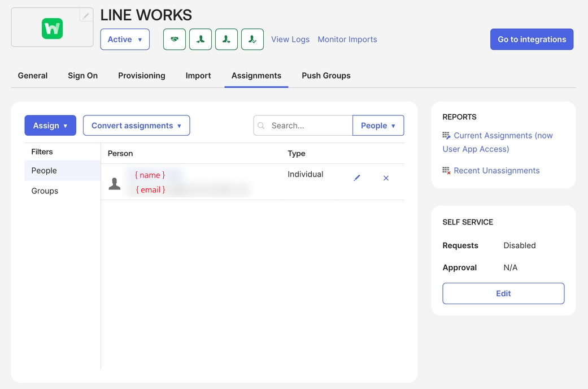The image size is (588, 389).
Task: Click the LINE WORKS app title
Action: (x=146, y=15)
